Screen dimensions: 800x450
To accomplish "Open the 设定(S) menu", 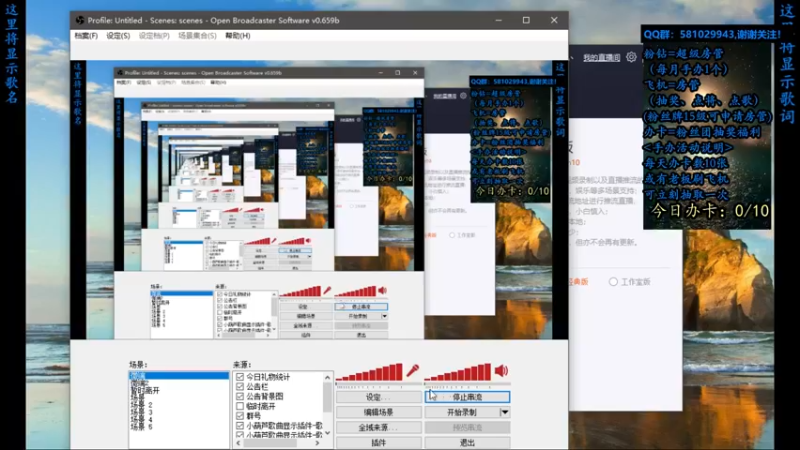I will 118,36.
